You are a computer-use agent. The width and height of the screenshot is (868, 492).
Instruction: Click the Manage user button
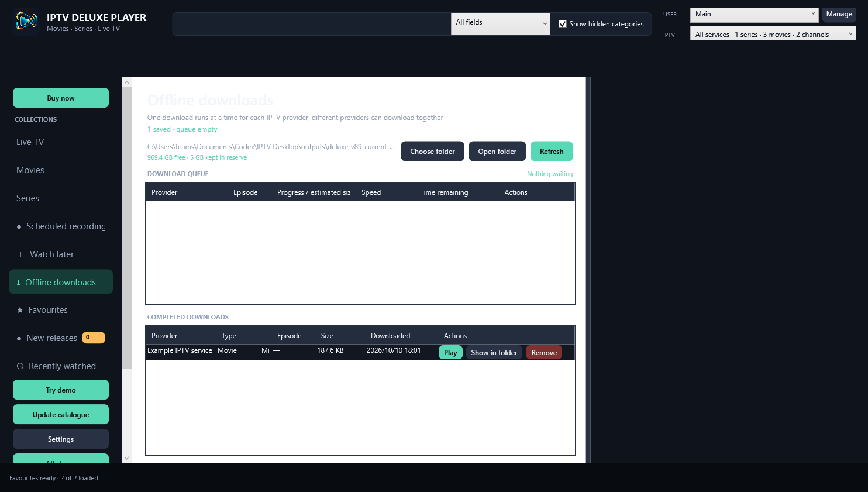click(839, 15)
